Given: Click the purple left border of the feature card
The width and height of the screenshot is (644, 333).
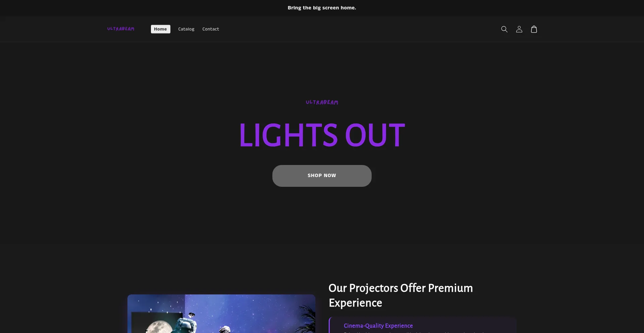Looking at the screenshot, I should (x=330, y=325).
